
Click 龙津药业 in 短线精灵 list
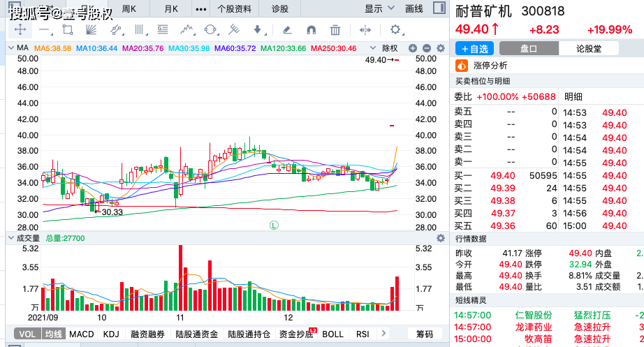coord(534,327)
